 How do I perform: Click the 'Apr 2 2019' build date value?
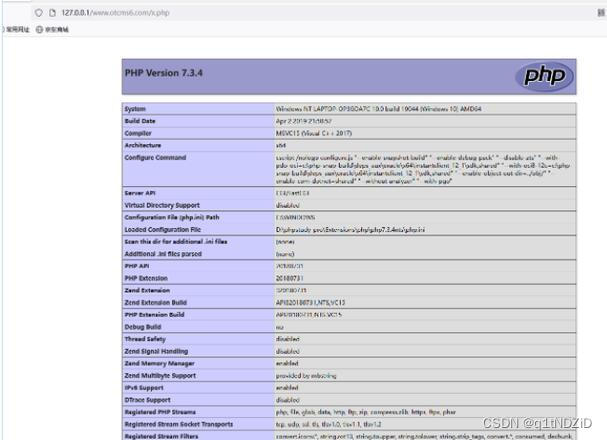tap(304, 121)
